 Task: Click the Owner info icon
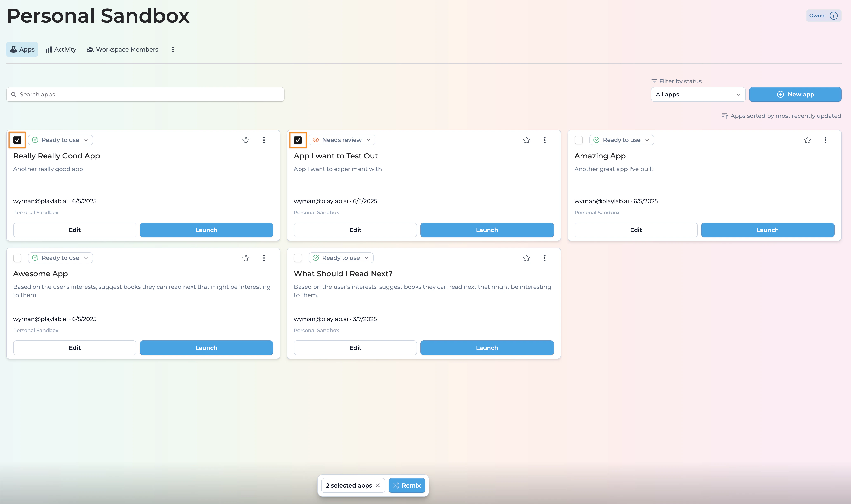pos(833,16)
